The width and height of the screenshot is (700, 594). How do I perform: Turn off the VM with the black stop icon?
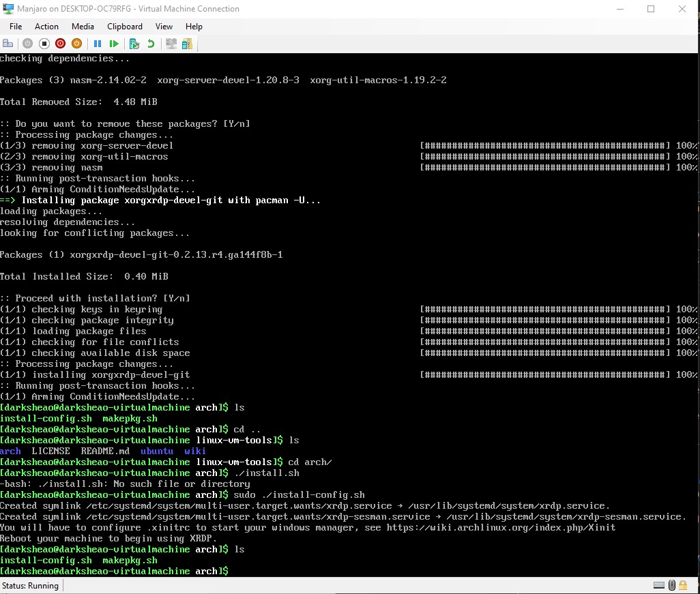click(x=44, y=43)
